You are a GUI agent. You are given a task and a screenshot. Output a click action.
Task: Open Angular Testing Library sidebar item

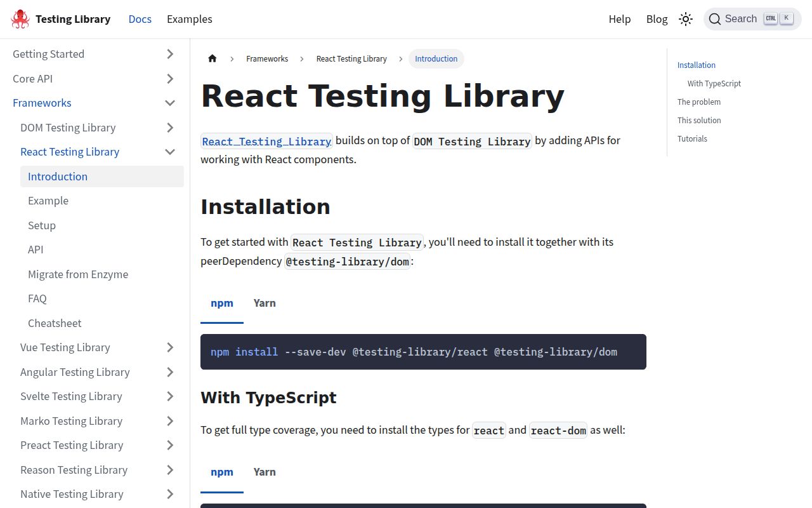click(75, 372)
